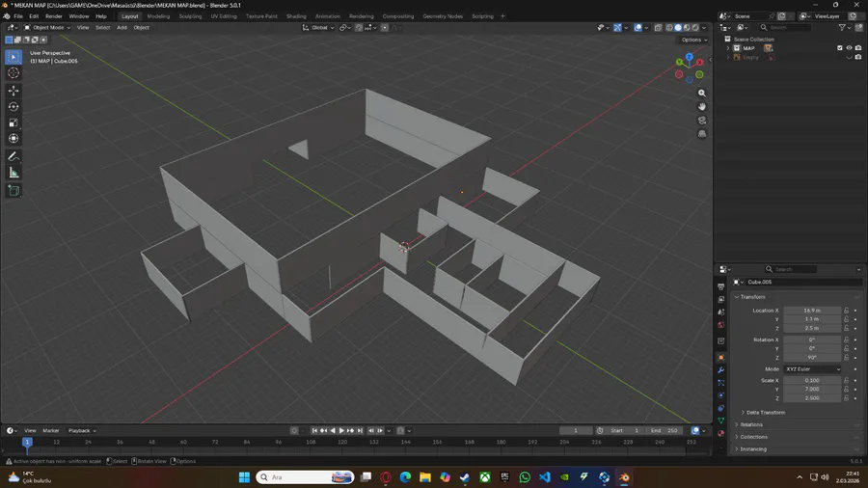868x488 pixels.
Task: Click the viewport zoom magnifier icon
Action: (x=702, y=94)
